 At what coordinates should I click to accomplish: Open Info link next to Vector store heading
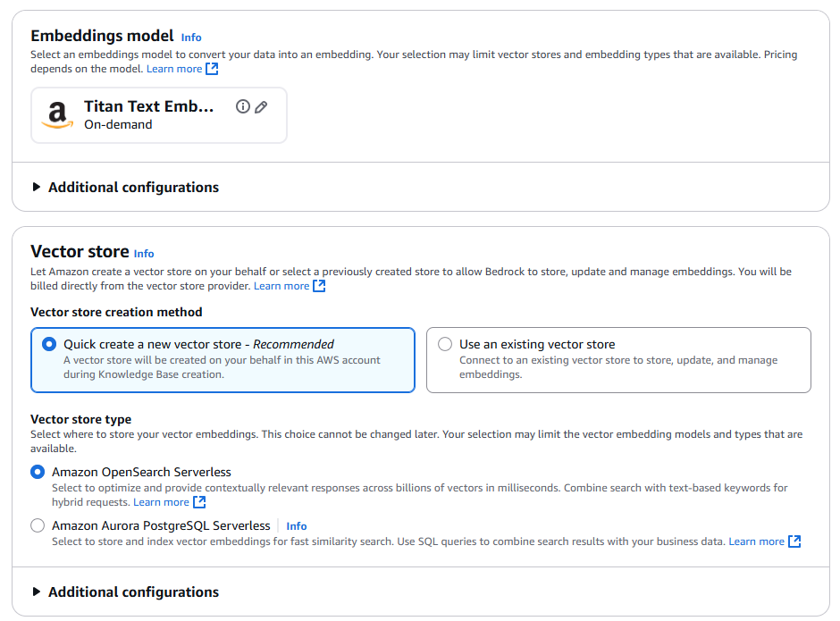144,254
